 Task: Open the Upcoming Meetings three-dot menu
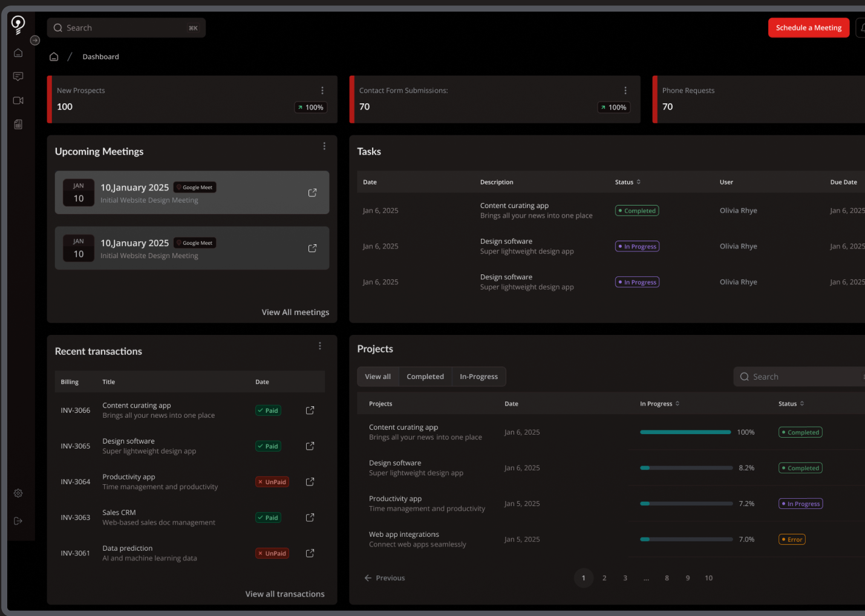[324, 146]
